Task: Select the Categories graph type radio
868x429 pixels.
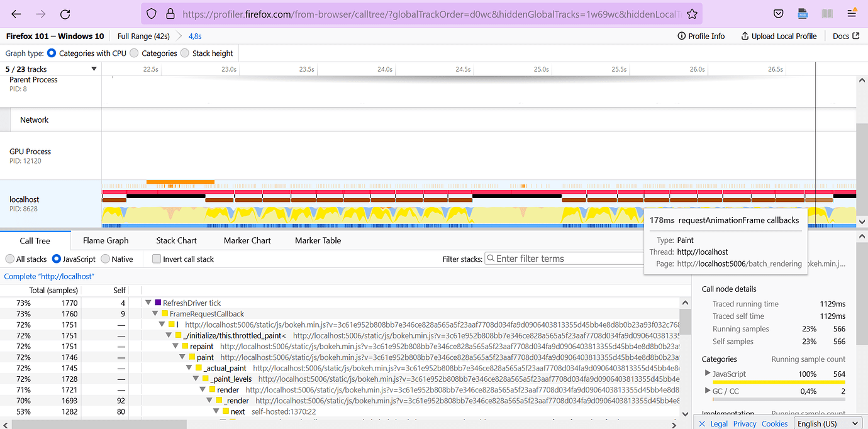Action: 134,53
